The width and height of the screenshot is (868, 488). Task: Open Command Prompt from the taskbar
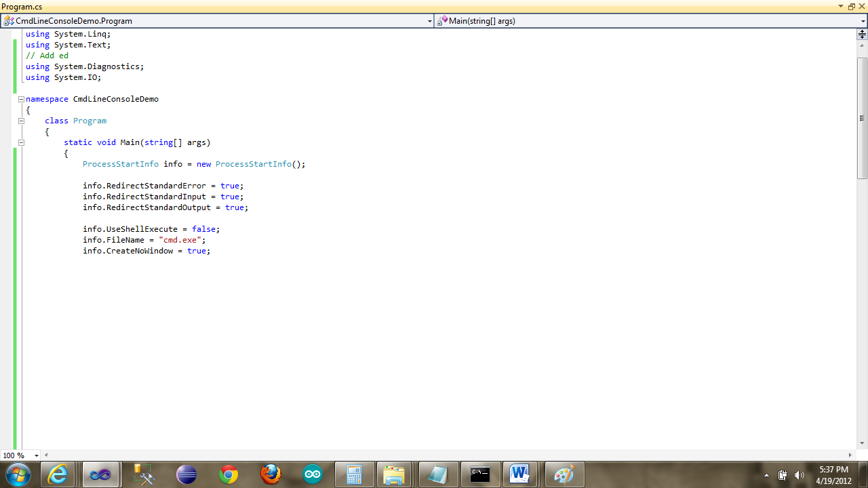(480, 474)
